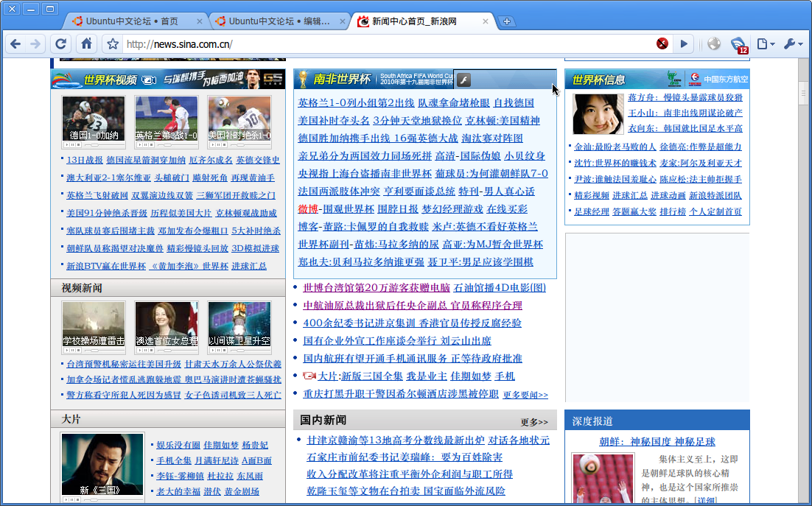Switch to Ubuntu中文论坛 • 编辑 tab
The width and height of the screenshot is (812, 506).
(x=279, y=21)
